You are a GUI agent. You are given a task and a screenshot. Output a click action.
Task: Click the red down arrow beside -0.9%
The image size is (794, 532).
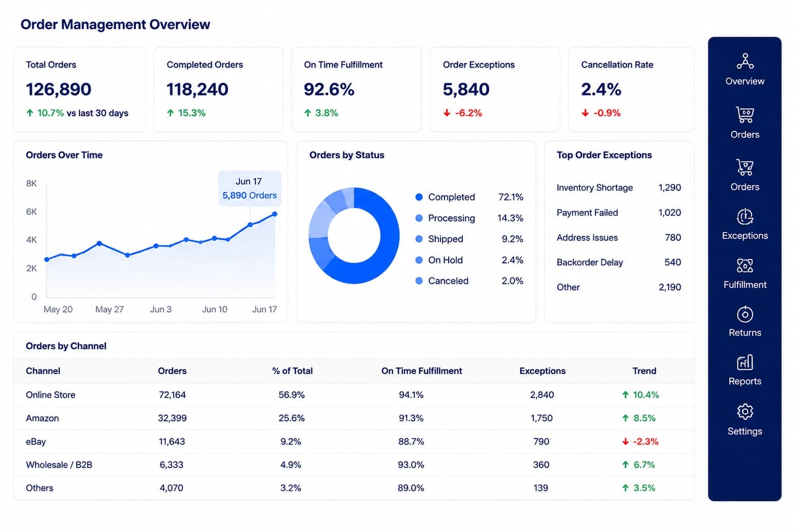pyautogui.click(x=585, y=112)
